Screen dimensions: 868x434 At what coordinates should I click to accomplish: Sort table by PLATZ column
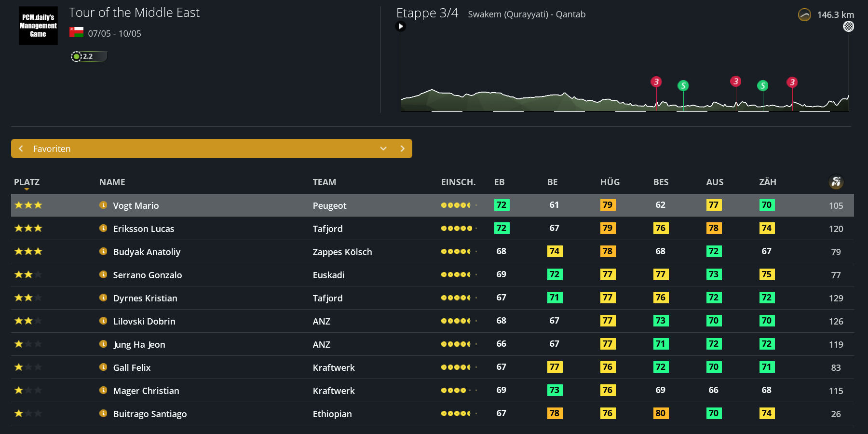(27, 182)
